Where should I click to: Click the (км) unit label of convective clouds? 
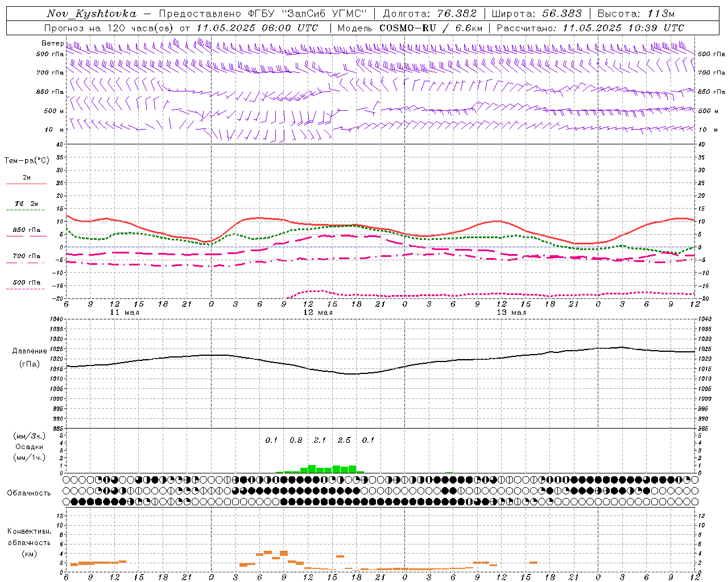coord(29,554)
